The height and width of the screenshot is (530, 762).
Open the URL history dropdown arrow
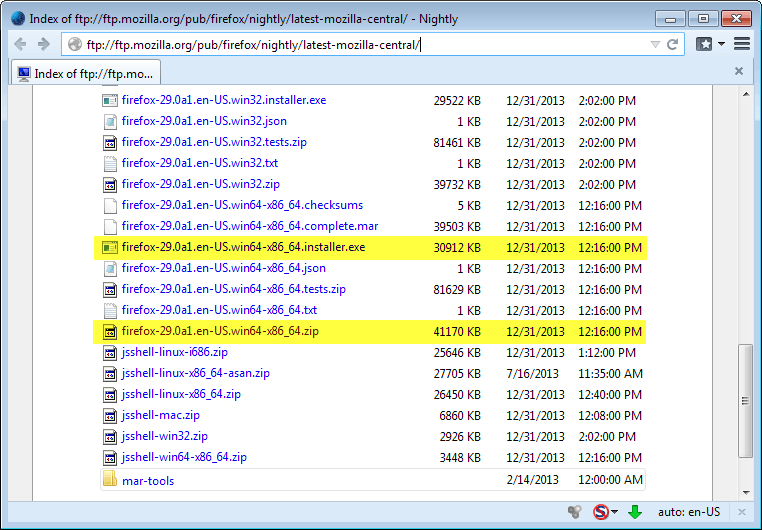coord(655,45)
